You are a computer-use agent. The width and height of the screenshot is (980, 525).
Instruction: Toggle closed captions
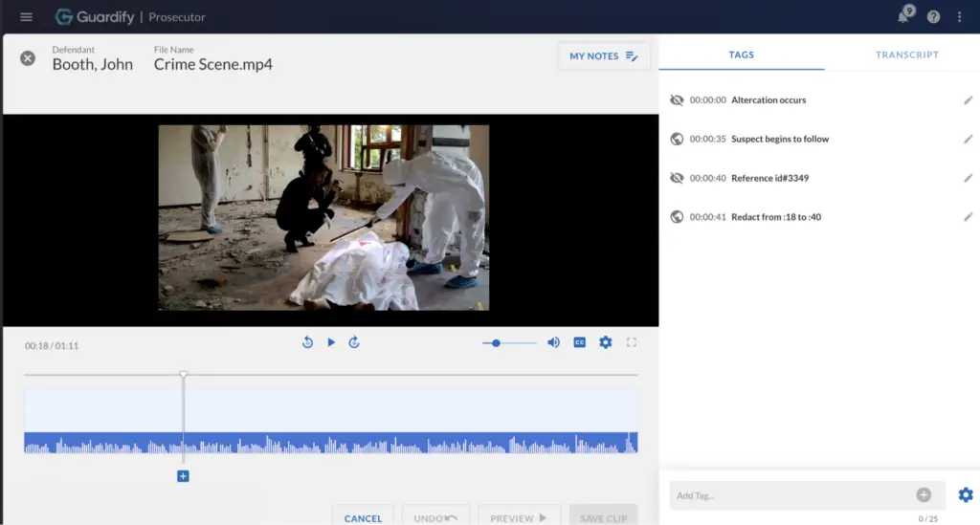click(x=579, y=342)
